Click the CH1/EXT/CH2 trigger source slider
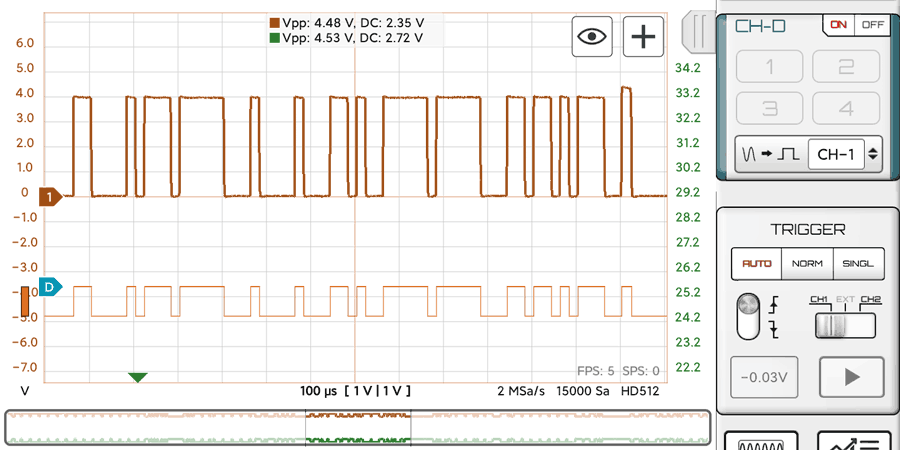The image size is (900, 450). pos(844,325)
